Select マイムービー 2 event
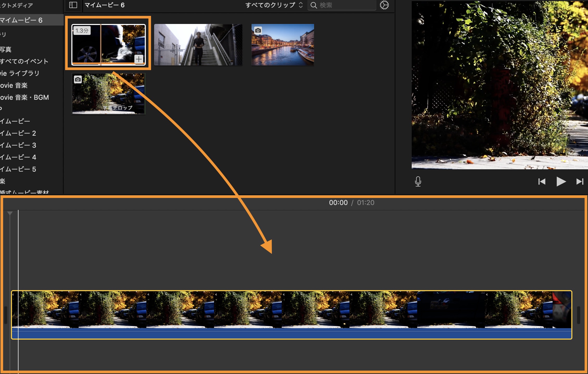588x374 pixels. (x=18, y=133)
